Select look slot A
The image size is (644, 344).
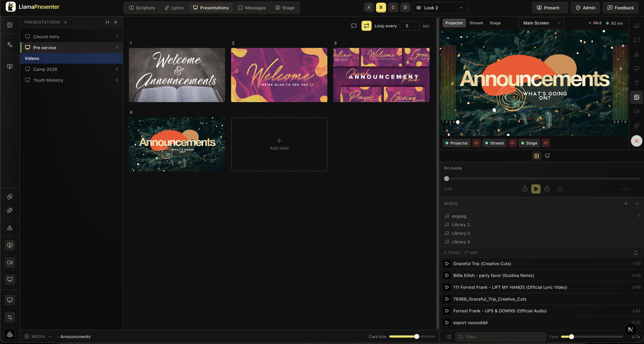(369, 8)
